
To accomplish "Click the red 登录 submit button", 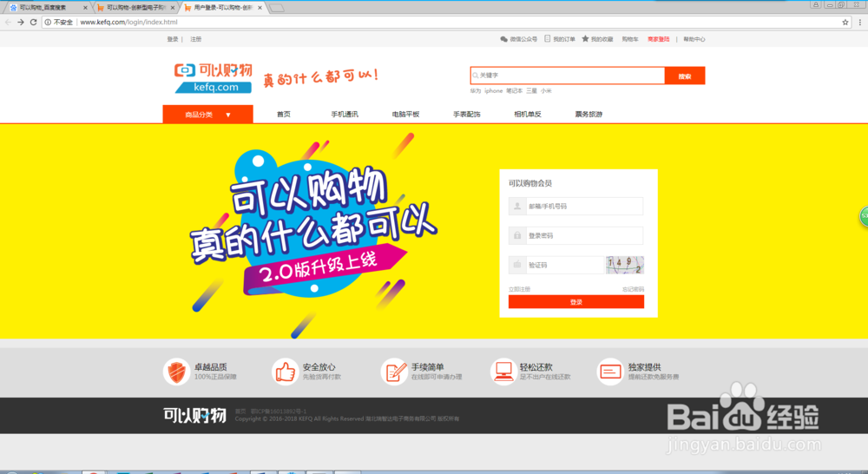I will pyautogui.click(x=576, y=302).
